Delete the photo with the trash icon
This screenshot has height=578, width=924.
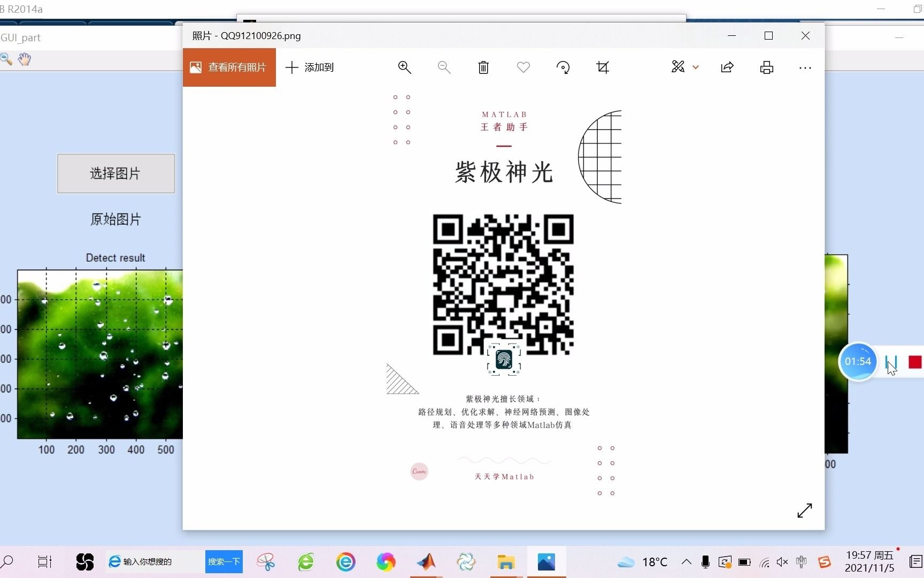pyautogui.click(x=483, y=67)
